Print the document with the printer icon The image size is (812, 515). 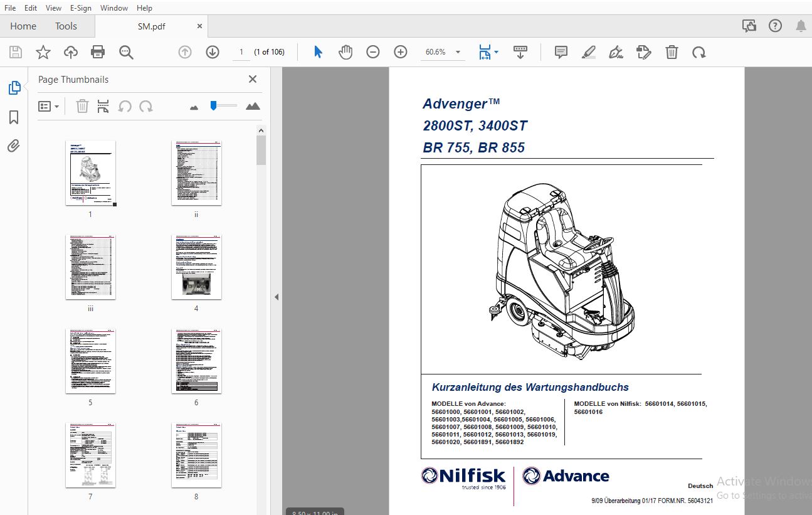(x=98, y=52)
